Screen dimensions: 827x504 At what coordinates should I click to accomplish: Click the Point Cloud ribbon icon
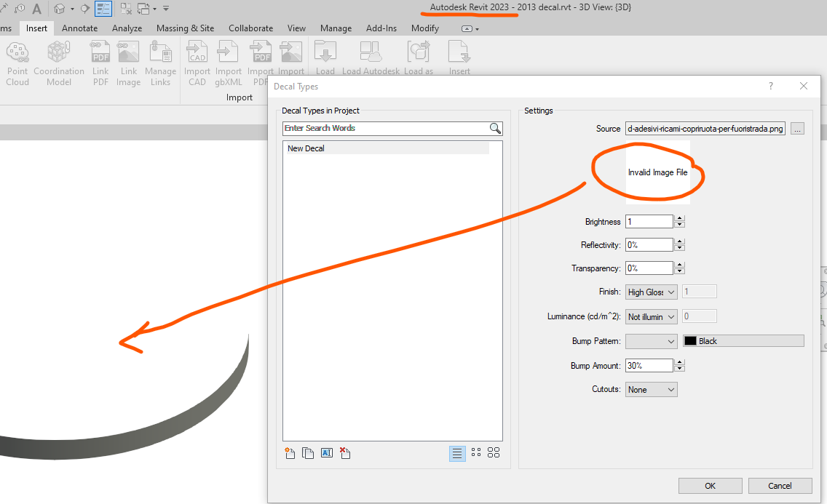[x=17, y=52]
